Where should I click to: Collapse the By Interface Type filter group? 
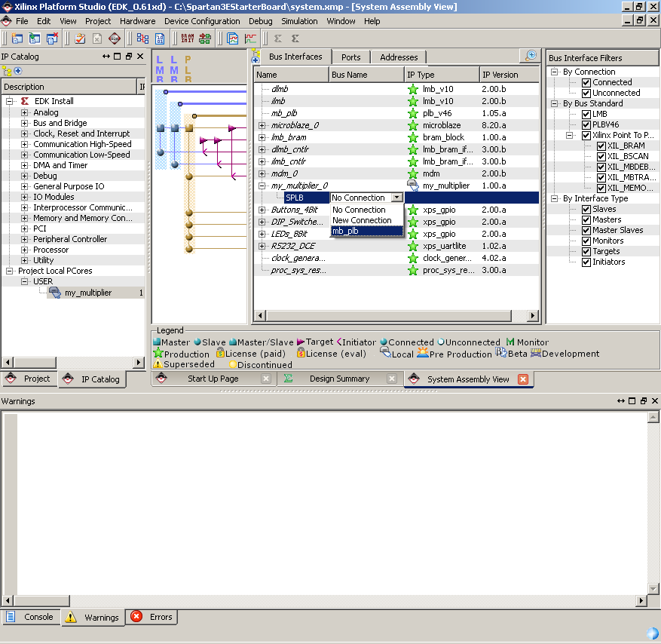tap(554, 198)
